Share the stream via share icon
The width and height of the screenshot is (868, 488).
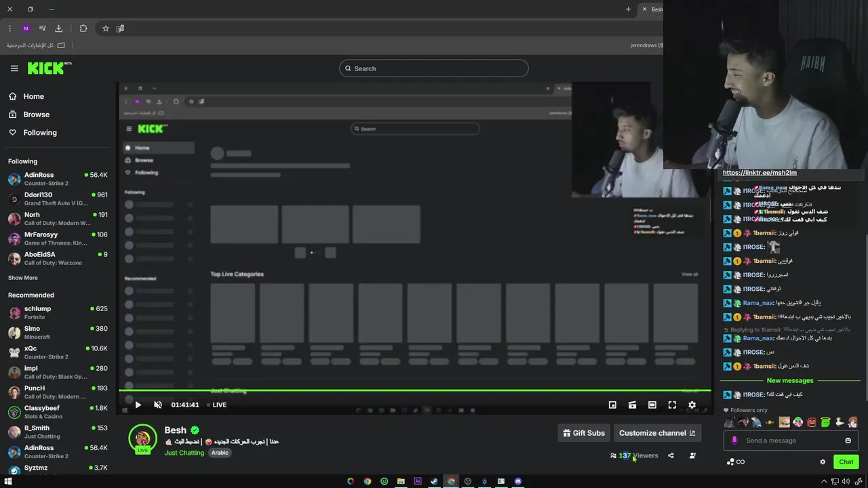click(671, 455)
